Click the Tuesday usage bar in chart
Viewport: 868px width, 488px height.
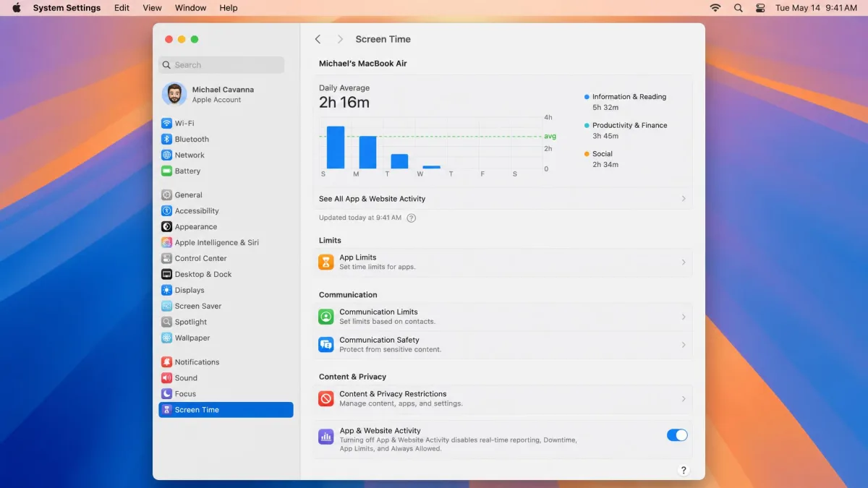click(399, 161)
